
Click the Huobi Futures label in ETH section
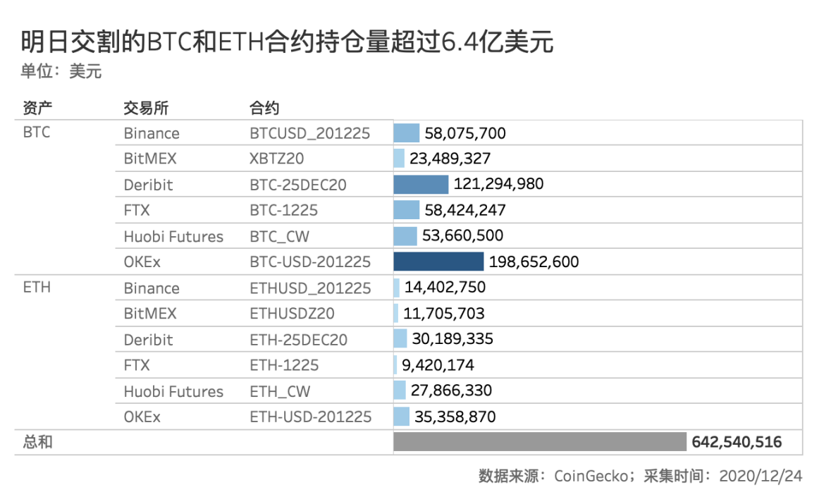[x=173, y=391]
